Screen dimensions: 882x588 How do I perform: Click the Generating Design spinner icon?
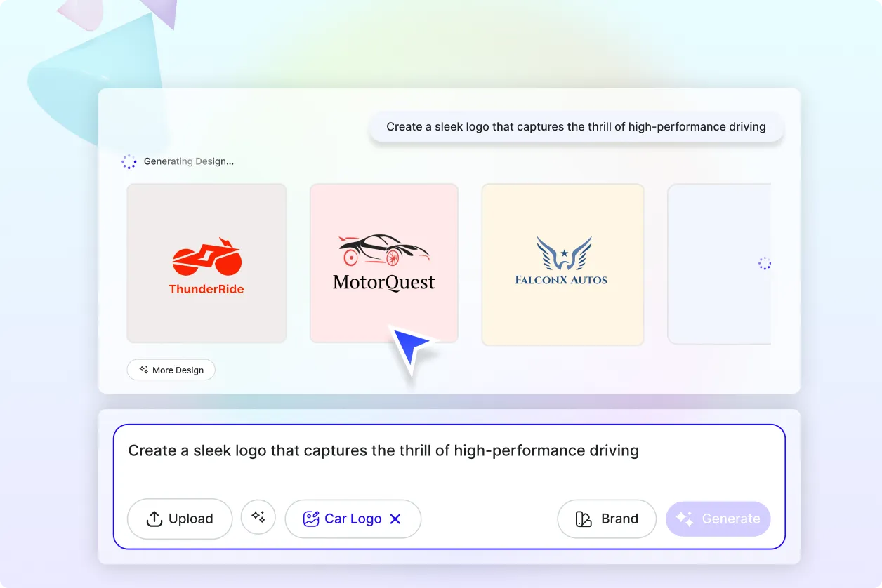[129, 162]
